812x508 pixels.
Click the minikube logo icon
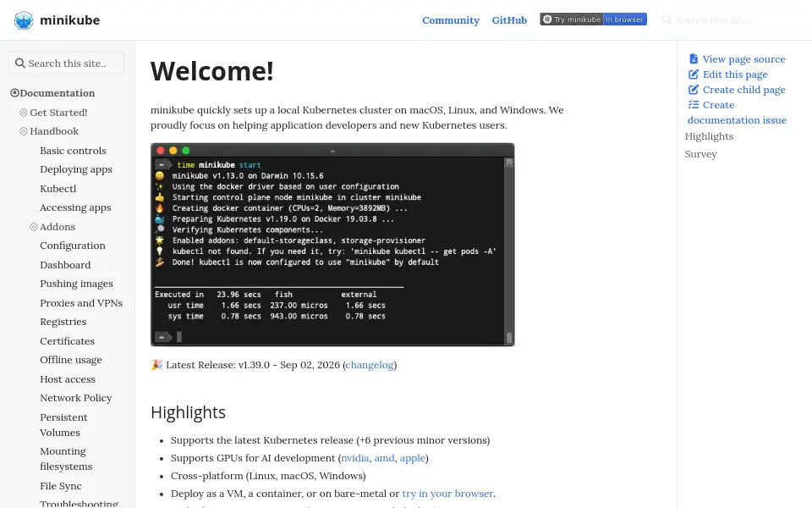(x=24, y=20)
